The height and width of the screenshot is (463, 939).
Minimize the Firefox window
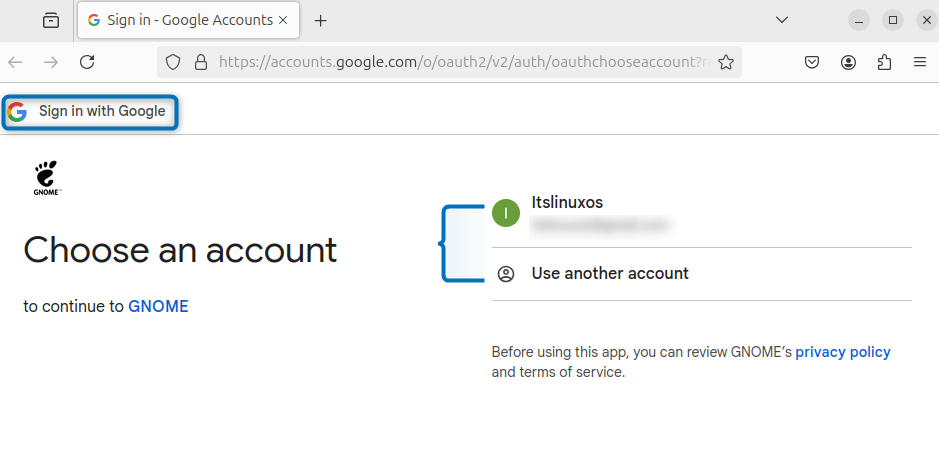pos(859,20)
